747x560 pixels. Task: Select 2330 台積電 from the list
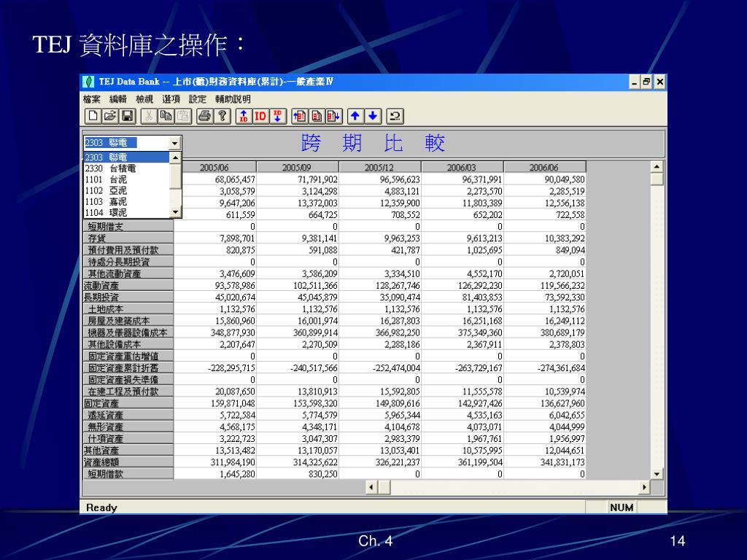click(127, 168)
